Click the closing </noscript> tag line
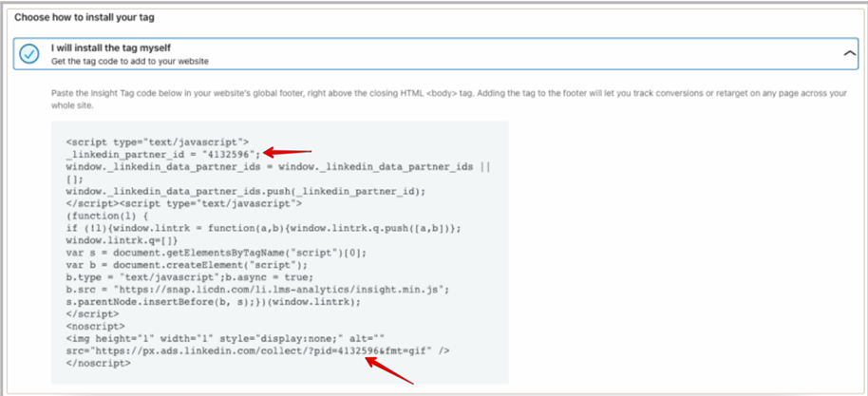868x396 pixels. tap(98, 364)
